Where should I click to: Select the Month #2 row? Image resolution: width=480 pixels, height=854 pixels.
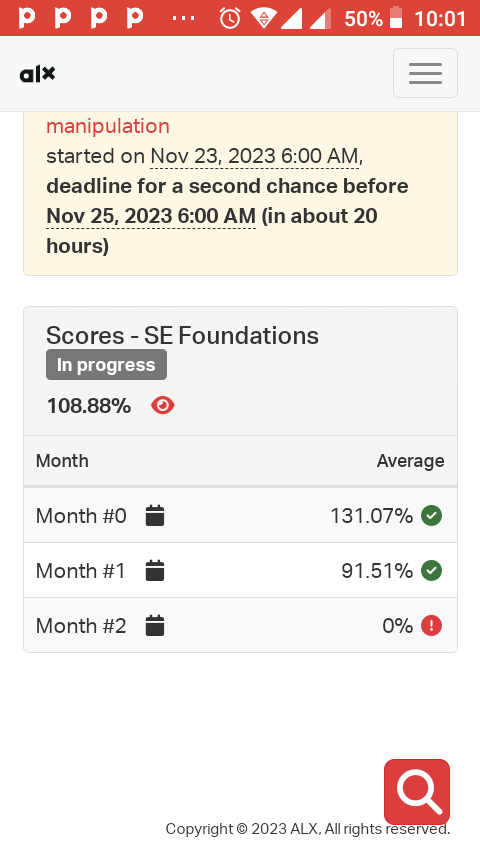point(240,626)
